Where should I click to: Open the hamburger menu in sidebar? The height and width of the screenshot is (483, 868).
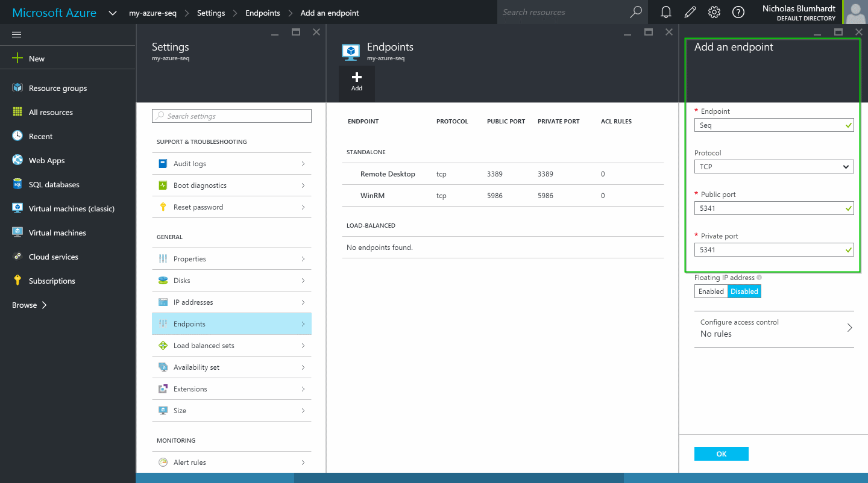(x=17, y=34)
